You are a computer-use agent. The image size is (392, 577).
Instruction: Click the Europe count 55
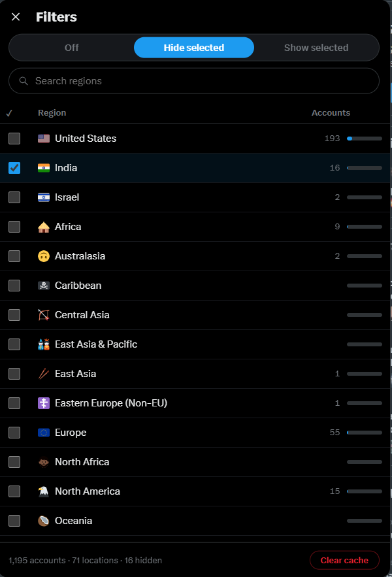[x=335, y=433]
